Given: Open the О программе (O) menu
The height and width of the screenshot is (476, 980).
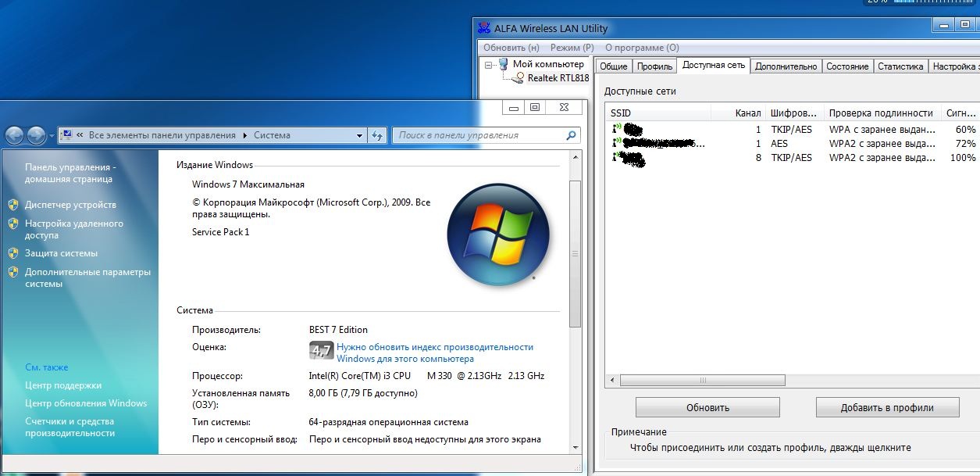Looking at the screenshot, I should click(x=642, y=48).
